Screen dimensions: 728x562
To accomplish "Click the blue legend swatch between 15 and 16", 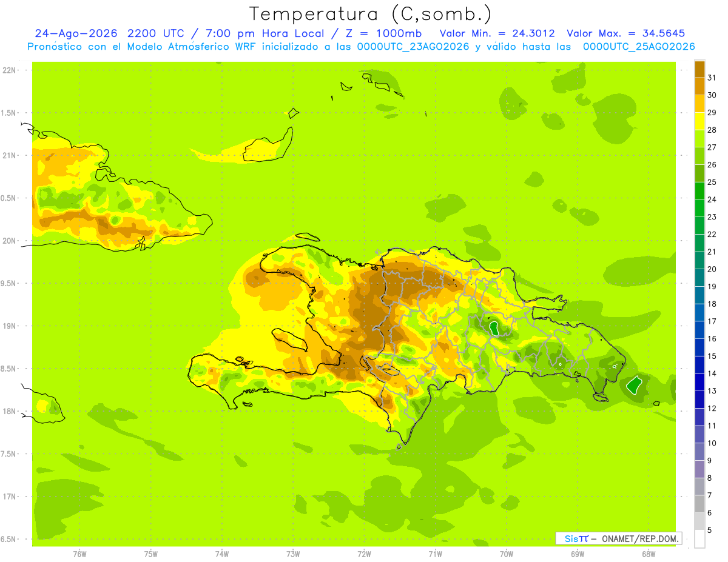I will (x=699, y=347).
